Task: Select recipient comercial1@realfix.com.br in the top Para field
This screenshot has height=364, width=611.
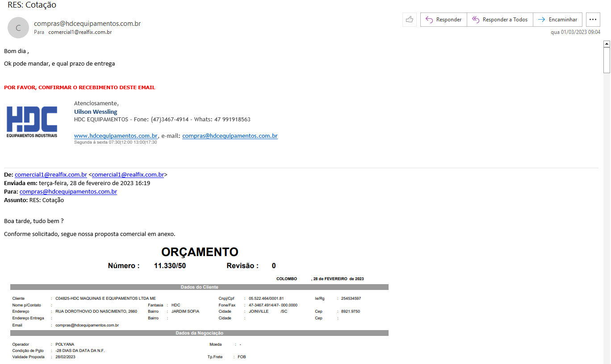Action: (x=80, y=32)
